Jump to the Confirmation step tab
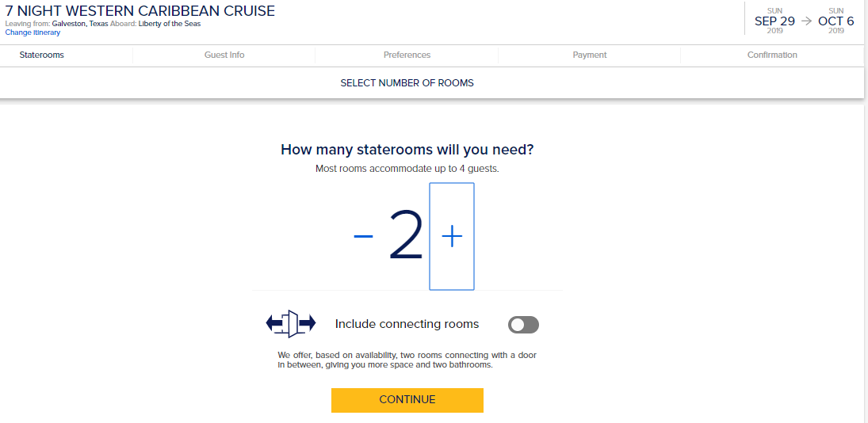 coord(772,55)
